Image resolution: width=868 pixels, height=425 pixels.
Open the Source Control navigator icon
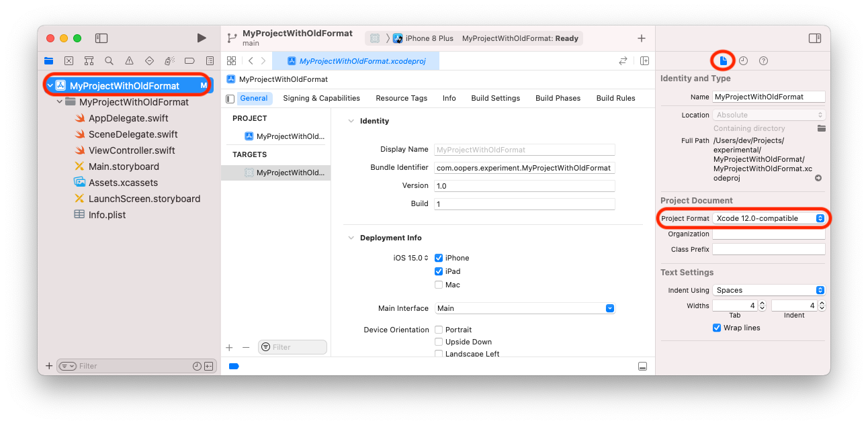(x=69, y=60)
